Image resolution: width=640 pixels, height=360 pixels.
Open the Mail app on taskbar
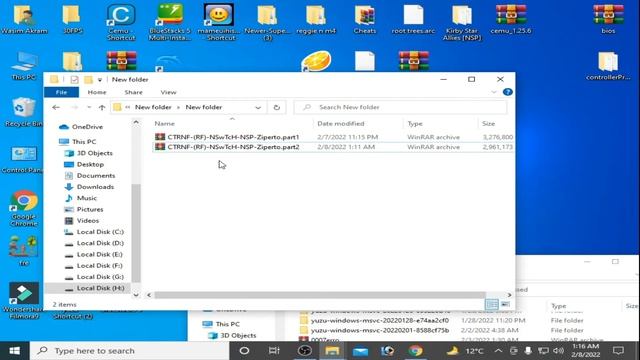click(x=360, y=351)
